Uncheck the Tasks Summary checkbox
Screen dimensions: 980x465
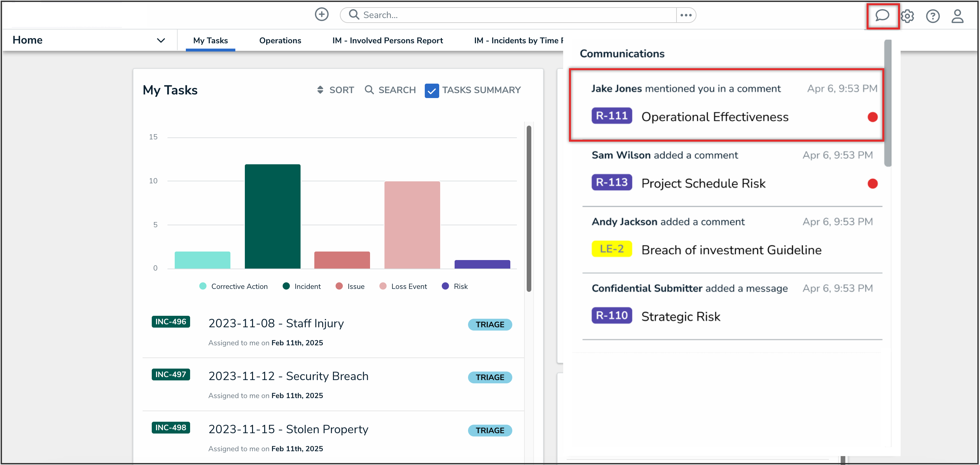431,91
